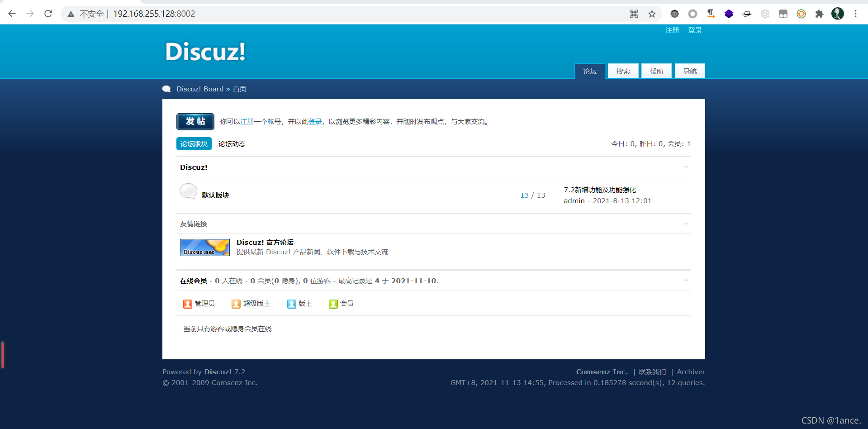The height and width of the screenshot is (429, 868).
Task: Click the 超级版主 orange user icon
Action: [236, 304]
